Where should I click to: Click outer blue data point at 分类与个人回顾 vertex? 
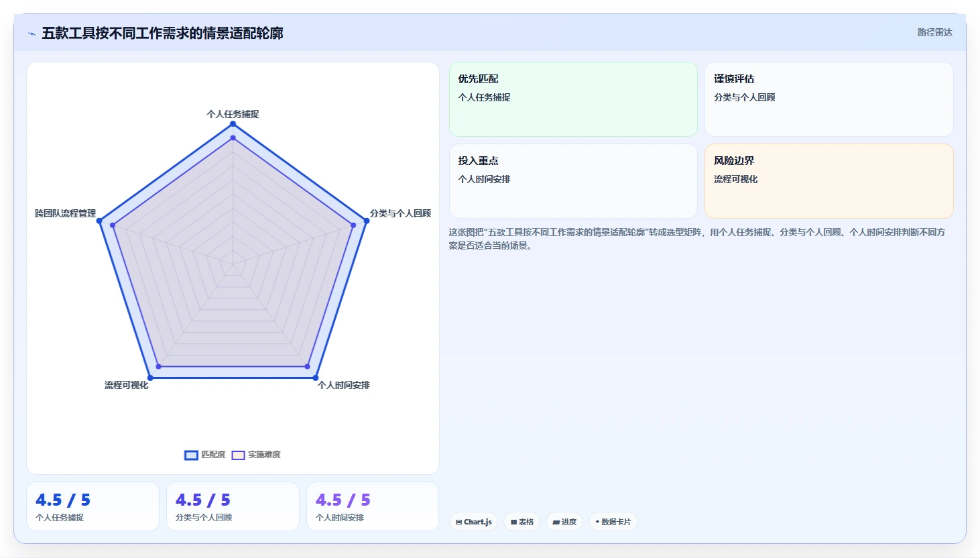pyautogui.click(x=366, y=221)
